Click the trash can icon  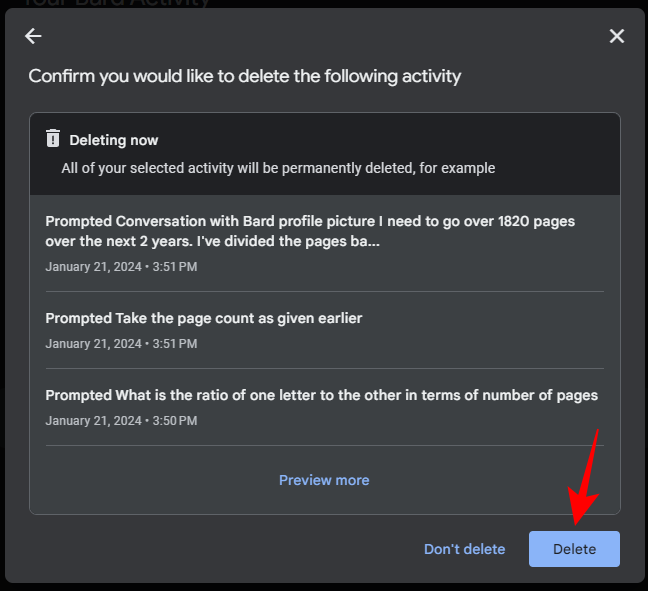tap(53, 139)
